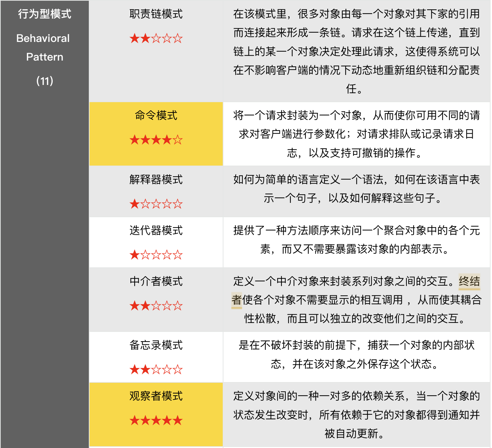This screenshot has width=492, height=448.
Task: Click the star rating under 迭代器模式
Action: [x=156, y=255]
